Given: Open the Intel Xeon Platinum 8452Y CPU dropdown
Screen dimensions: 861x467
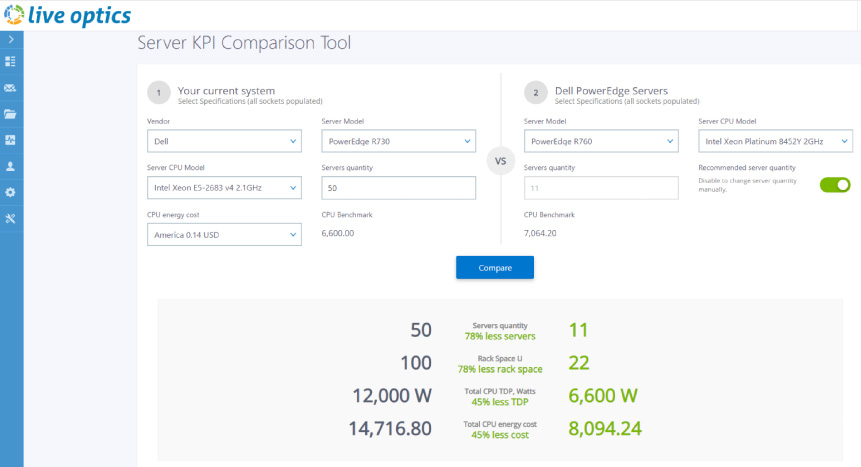Looking at the screenshot, I should [x=775, y=141].
